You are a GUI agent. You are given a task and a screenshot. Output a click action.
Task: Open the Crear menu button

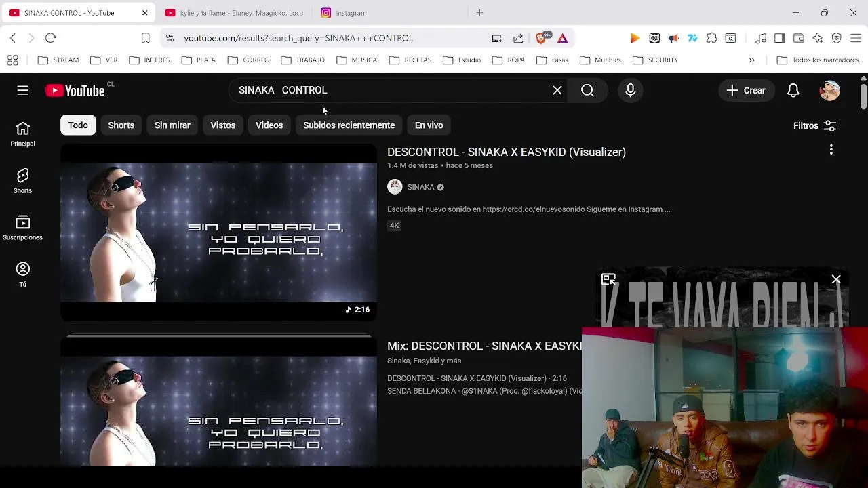tap(746, 90)
